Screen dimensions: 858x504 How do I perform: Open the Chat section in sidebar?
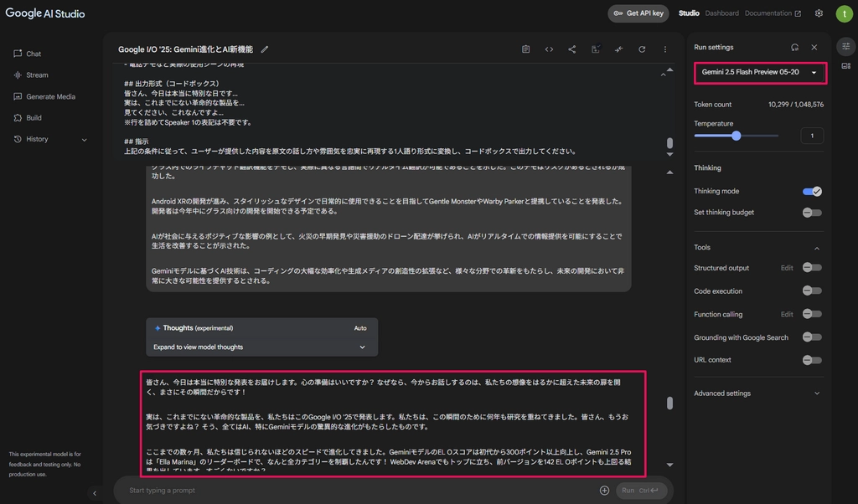click(28, 54)
